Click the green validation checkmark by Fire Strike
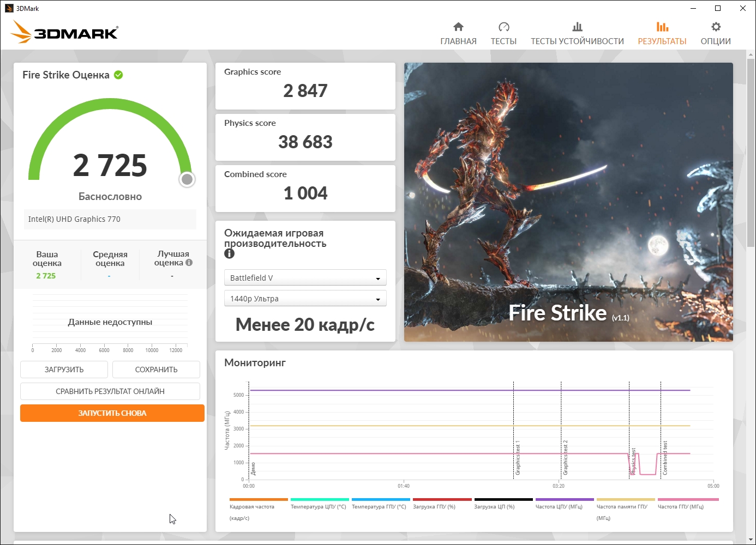This screenshot has height=545, width=756. [x=118, y=75]
